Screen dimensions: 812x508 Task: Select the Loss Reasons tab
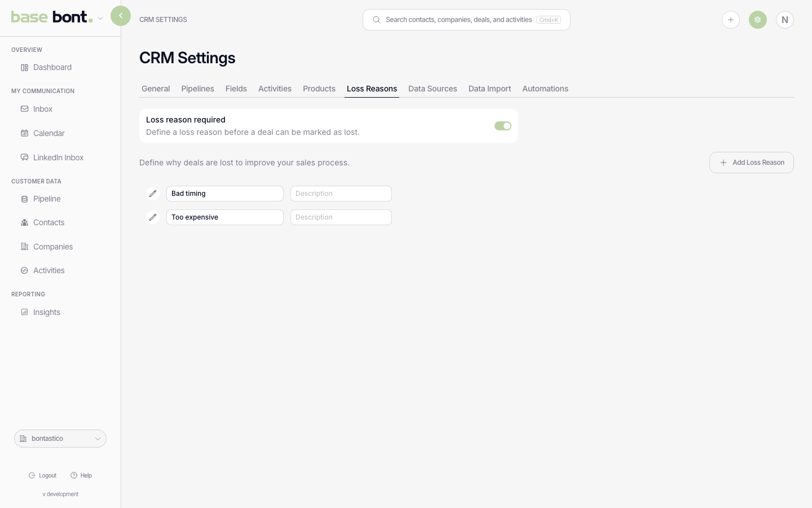click(x=372, y=89)
